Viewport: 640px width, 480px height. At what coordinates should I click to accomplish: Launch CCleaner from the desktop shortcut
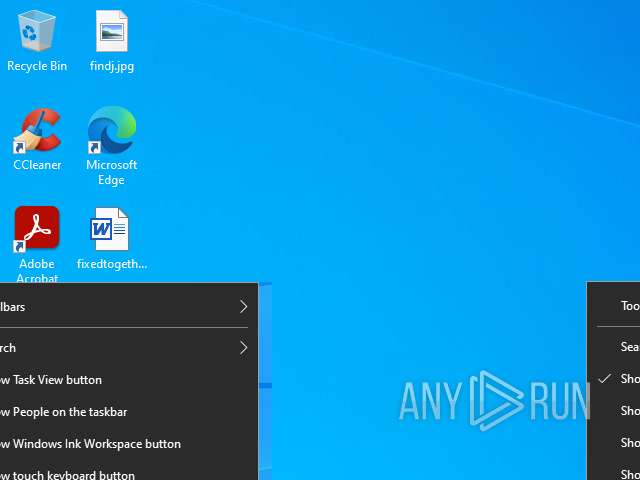coord(37,131)
